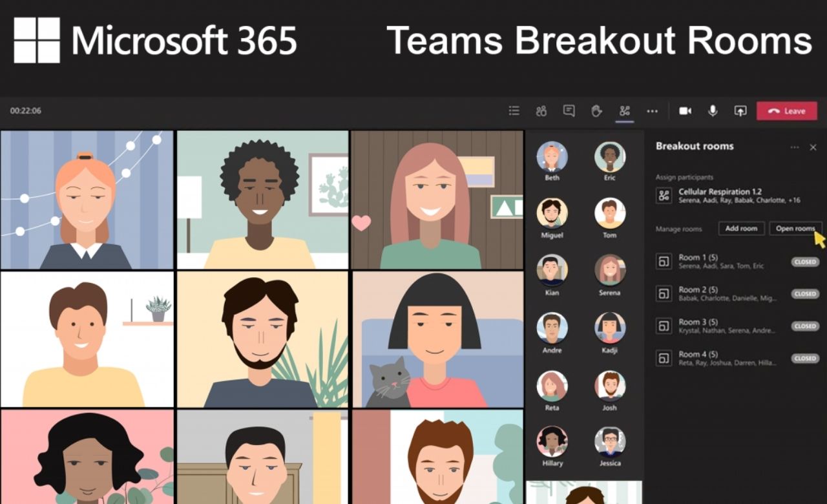Select the Breakout rooms toolbar icon

(x=623, y=110)
